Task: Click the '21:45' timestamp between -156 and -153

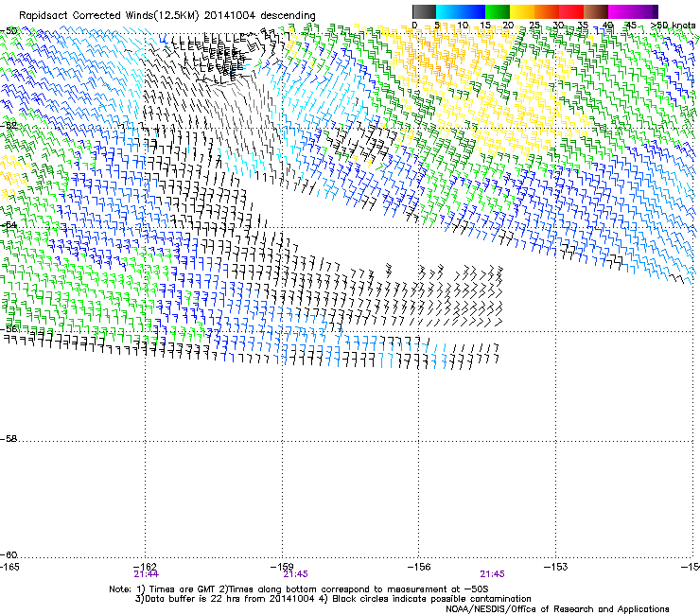Action: tap(493, 574)
